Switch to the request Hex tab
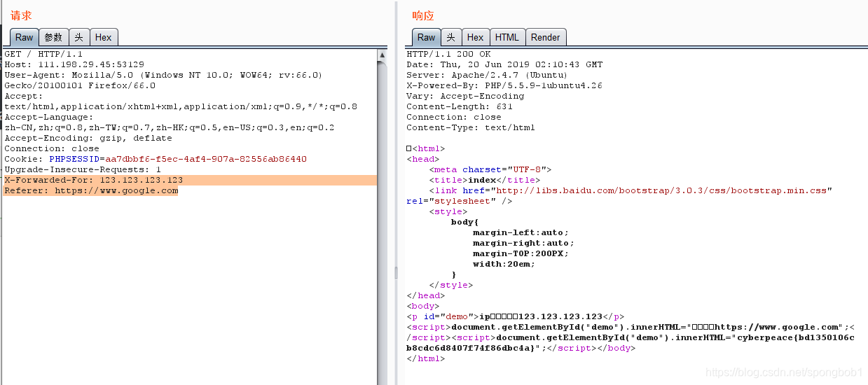 point(103,37)
